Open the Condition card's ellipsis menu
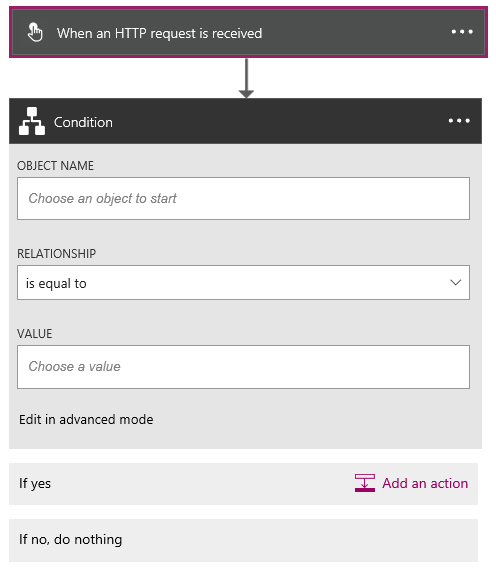This screenshot has height=571, width=496. point(459,121)
